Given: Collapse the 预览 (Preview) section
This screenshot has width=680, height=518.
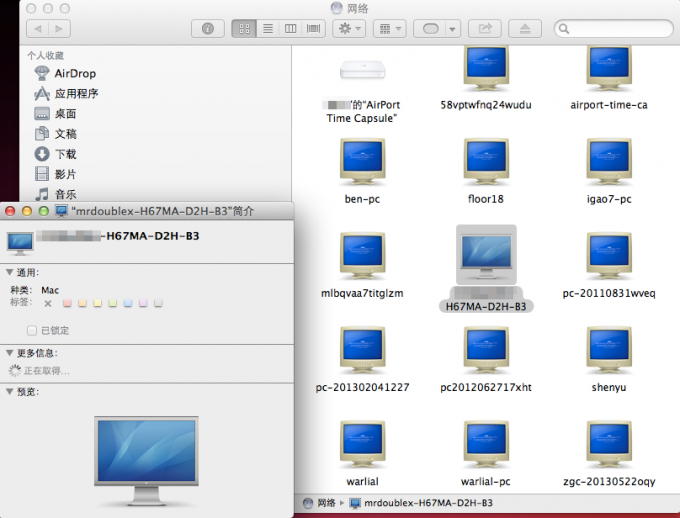Looking at the screenshot, I should tap(10, 392).
